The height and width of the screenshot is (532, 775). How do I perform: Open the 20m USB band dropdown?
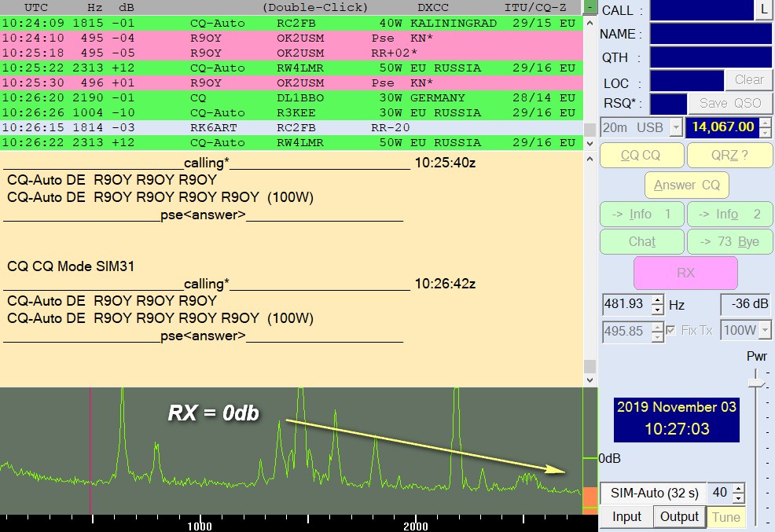[x=674, y=127]
